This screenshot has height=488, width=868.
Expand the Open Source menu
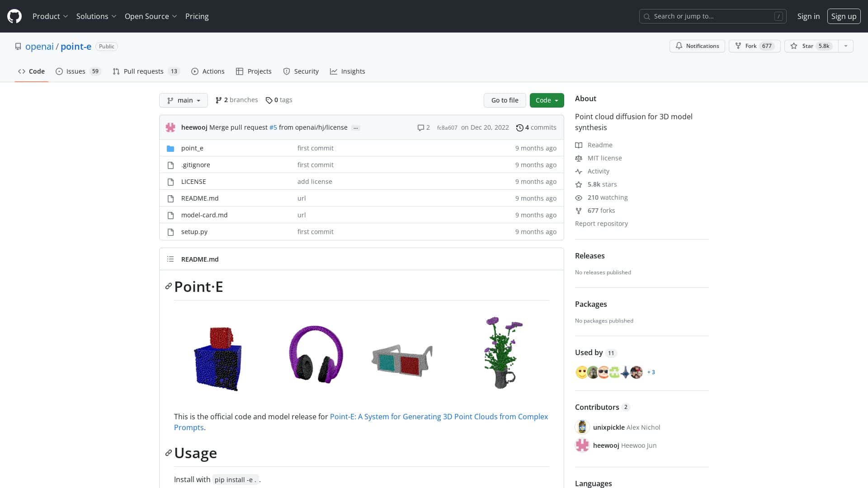tap(151, 16)
